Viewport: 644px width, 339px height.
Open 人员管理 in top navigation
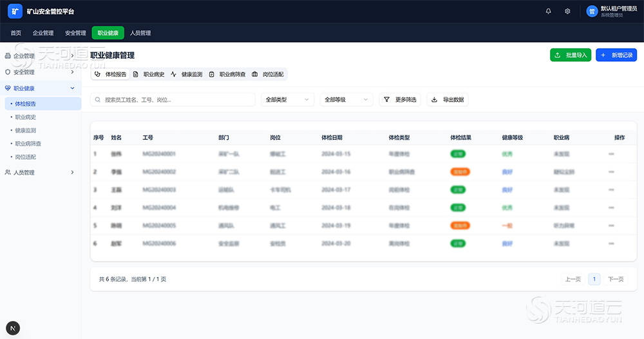pos(140,33)
